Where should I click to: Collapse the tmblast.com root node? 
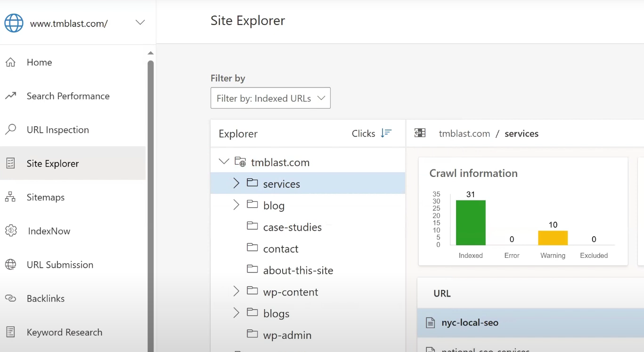point(224,162)
